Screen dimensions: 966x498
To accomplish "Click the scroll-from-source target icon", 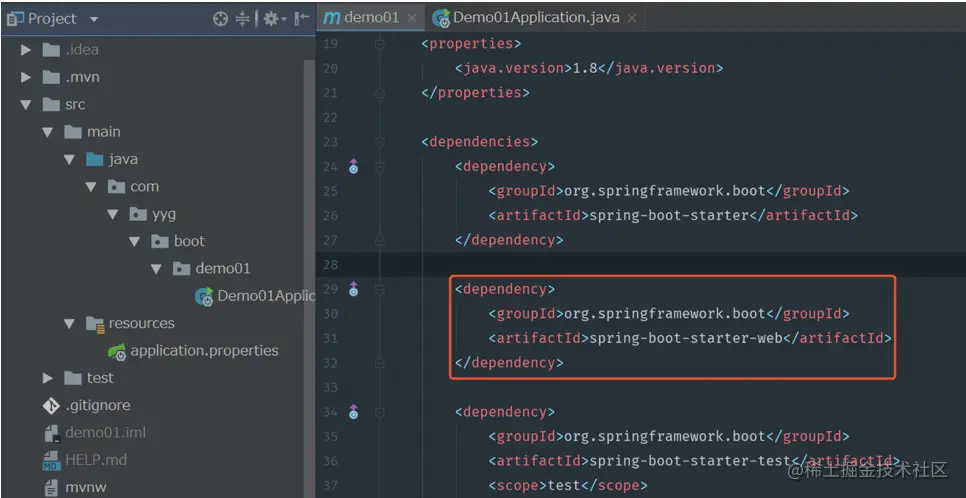I will [x=220, y=19].
